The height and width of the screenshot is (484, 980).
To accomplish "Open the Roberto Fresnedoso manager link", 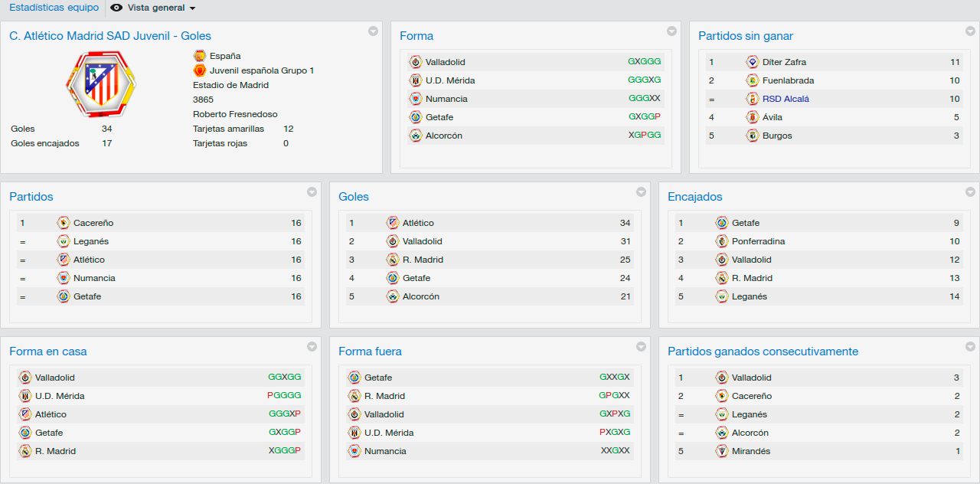I will (x=235, y=114).
